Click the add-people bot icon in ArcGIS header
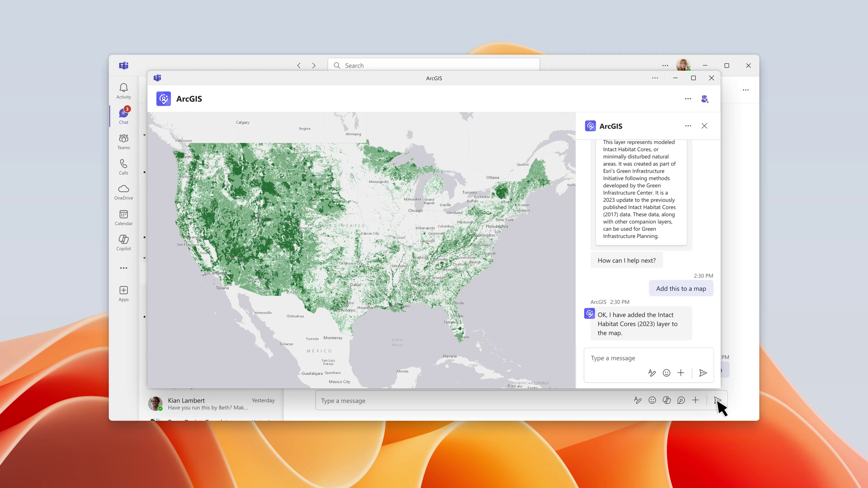 [705, 99]
